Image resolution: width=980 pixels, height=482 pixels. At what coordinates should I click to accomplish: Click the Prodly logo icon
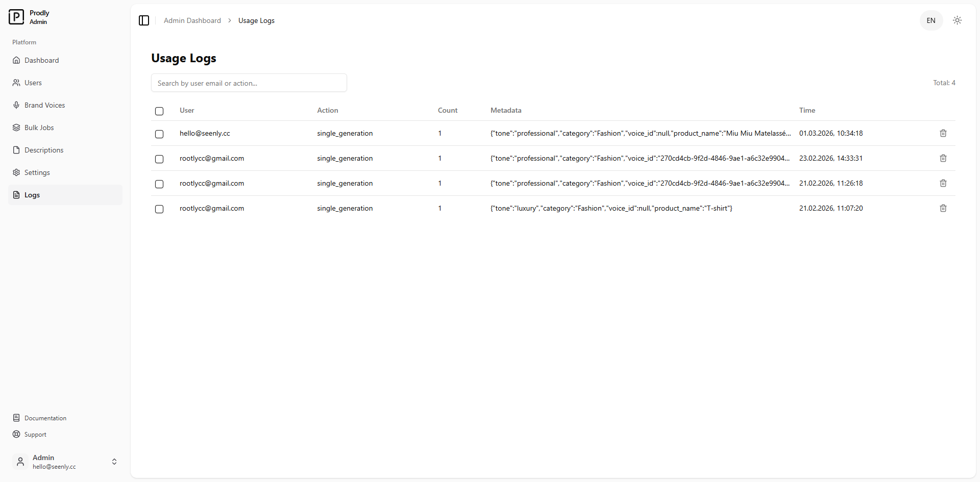click(x=16, y=17)
